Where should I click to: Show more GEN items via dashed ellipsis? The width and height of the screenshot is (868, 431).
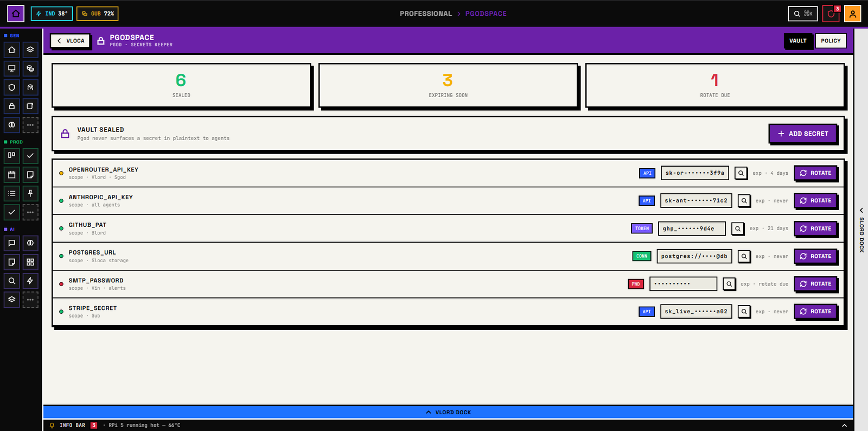pyautogui.click(x=30, y=125)
